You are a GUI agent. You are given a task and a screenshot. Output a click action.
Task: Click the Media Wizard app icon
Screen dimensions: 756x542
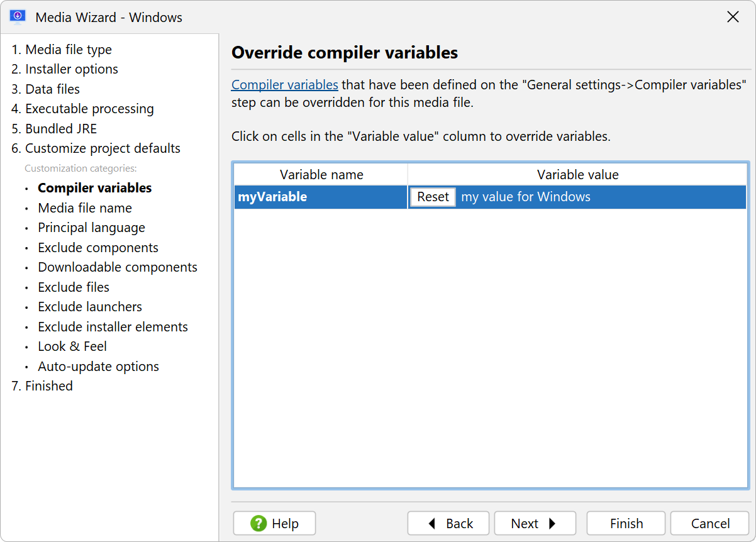tap(18, 17)
